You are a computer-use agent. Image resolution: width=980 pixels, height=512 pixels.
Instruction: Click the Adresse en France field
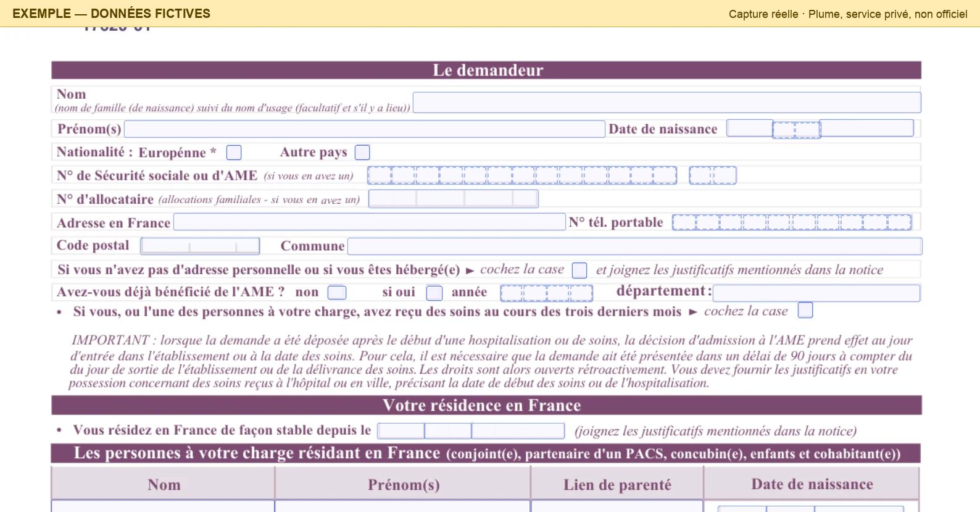click(370, 222)
